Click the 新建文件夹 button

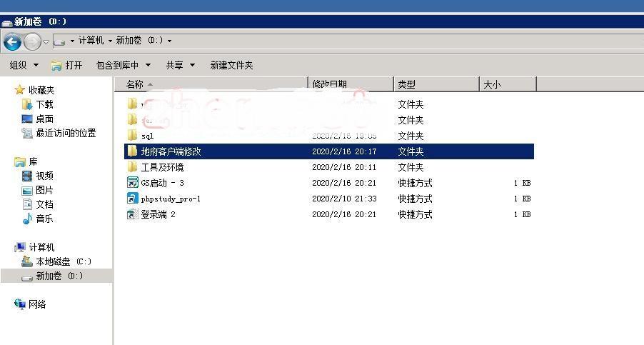coord(231,65)
